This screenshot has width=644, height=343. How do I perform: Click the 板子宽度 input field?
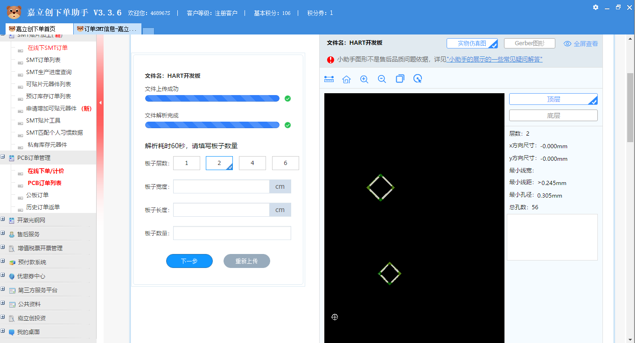pyautogui.click(x=221, y=186)
